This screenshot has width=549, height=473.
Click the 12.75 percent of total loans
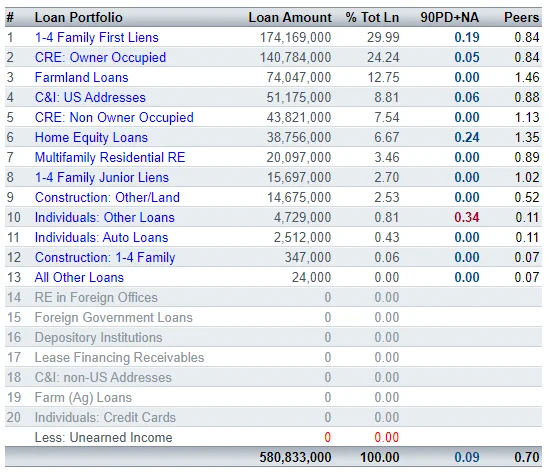point(383,77)
